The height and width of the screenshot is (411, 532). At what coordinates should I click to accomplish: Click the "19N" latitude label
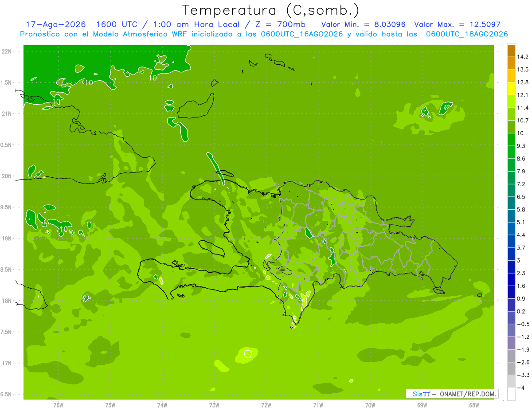7,239
